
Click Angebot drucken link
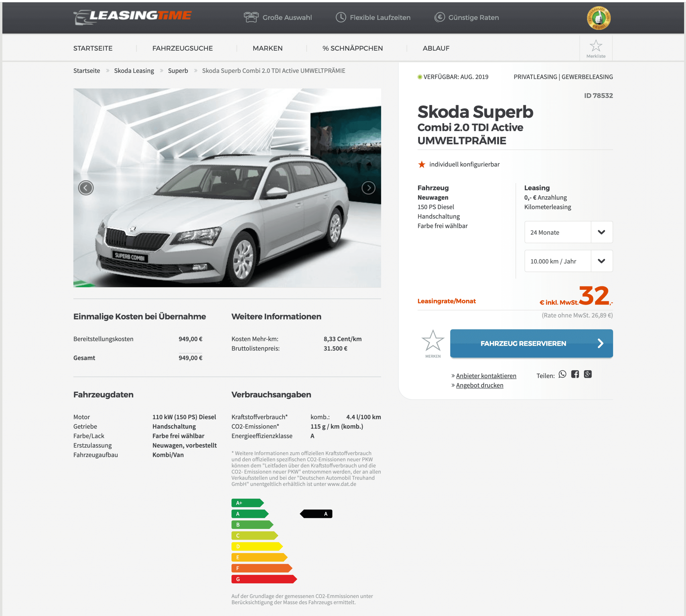pyautogui.click(x=479, y=385)
